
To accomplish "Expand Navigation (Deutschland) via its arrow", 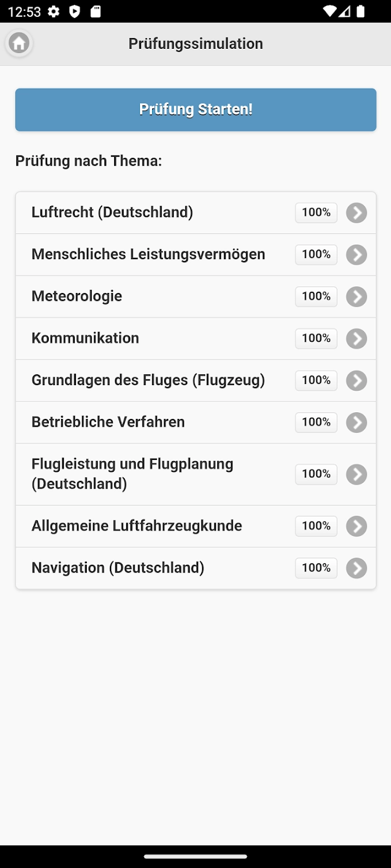I will pyautogui.click(x=357, y=568).
